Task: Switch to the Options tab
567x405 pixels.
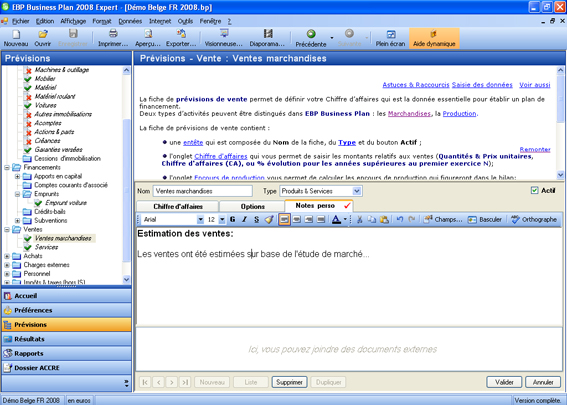Action: click(252, 206)
